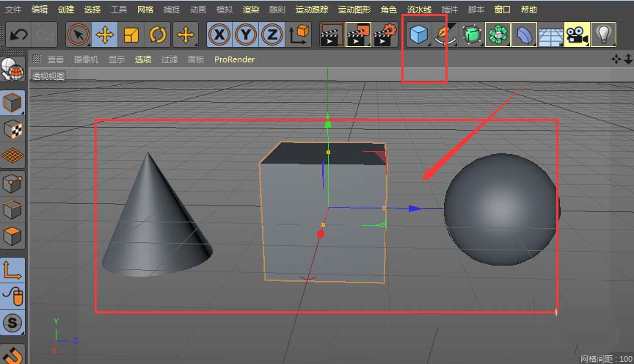Toggle the X axis lock
634x364 pixels.
pyautogui.click(x=219, y=34)
